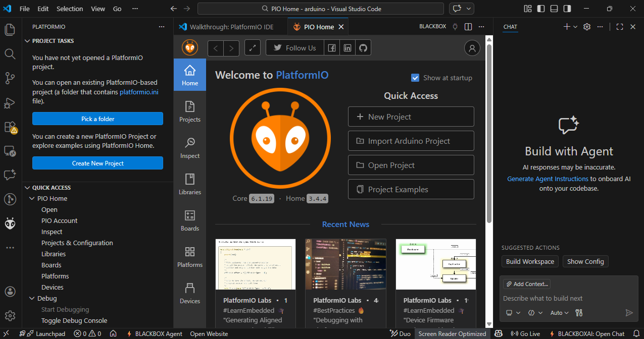This screenshot has width=644, height=339.
Task: Click the Create New Project button
Action: point(97,163)
